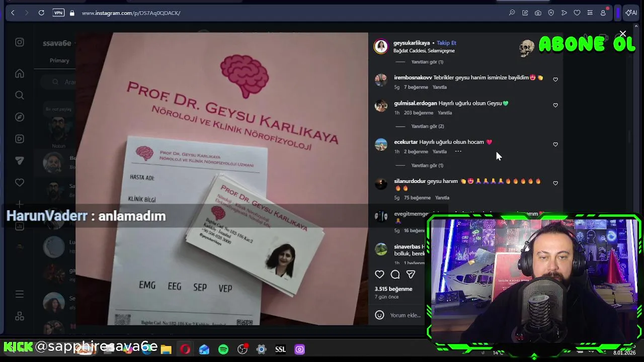The width and height of the screenshot is (644, 362).
Task: Like silanurdodur's comment
Action: coord(555,183)
